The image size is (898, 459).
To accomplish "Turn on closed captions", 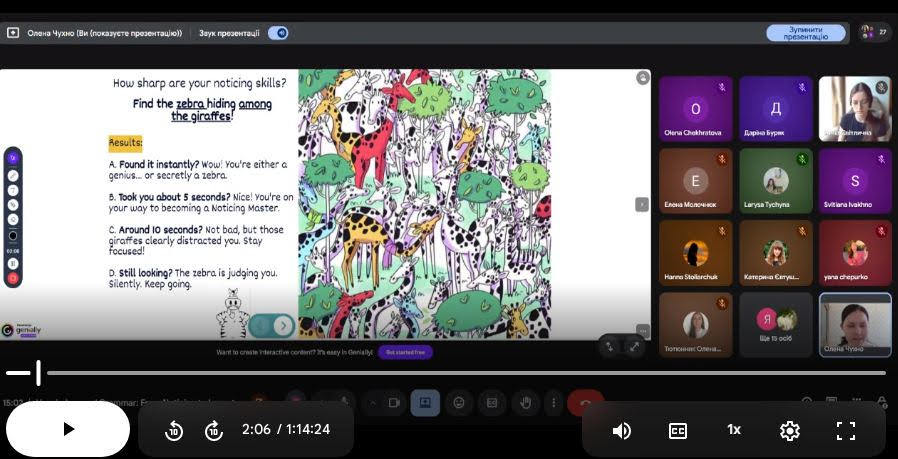I will click(677, 430).
